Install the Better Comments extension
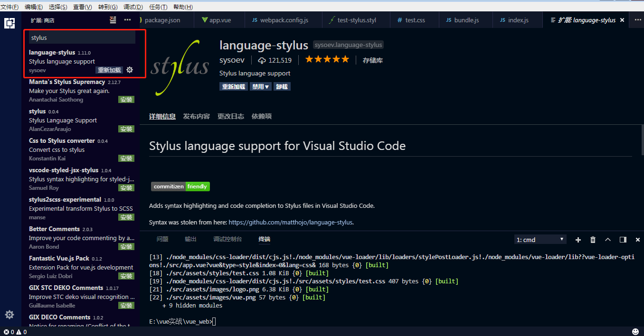 coord(126,246)
